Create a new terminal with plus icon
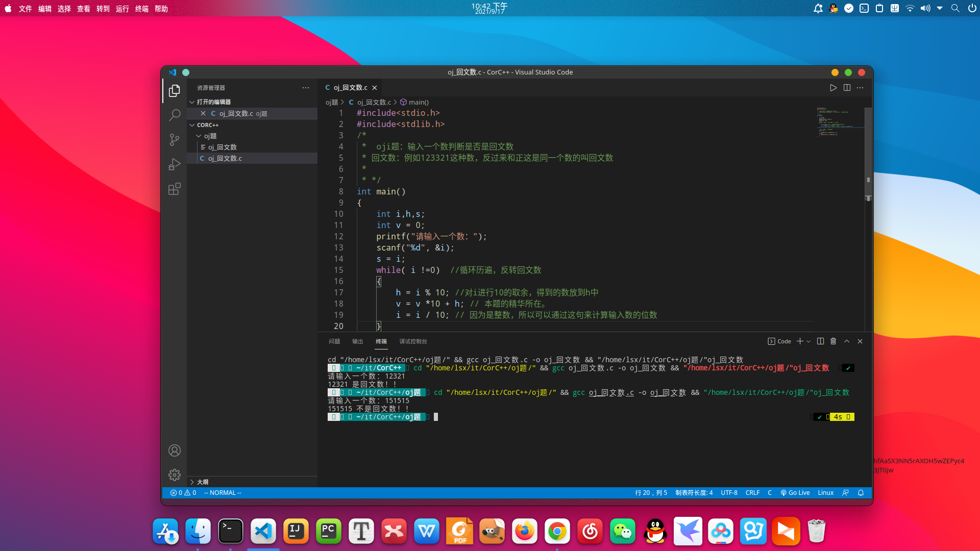This screenshot has width=980, height=551. tap(800, 341)
